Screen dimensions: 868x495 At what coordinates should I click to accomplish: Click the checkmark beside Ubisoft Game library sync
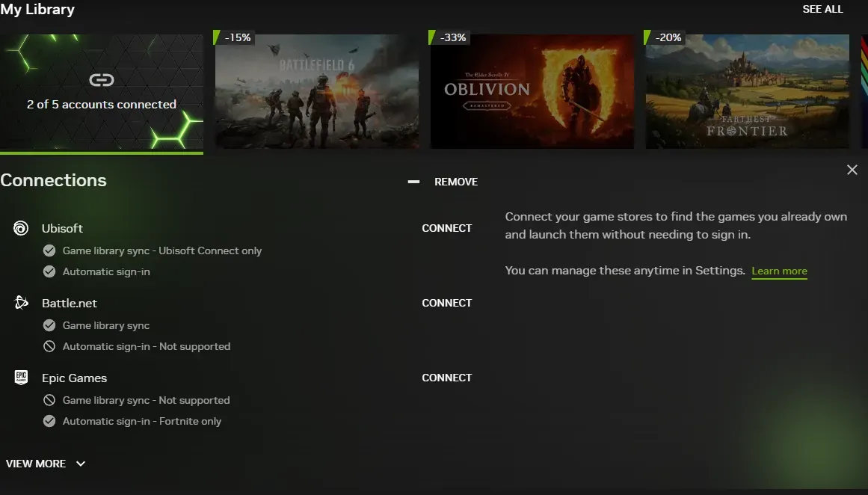49,250
